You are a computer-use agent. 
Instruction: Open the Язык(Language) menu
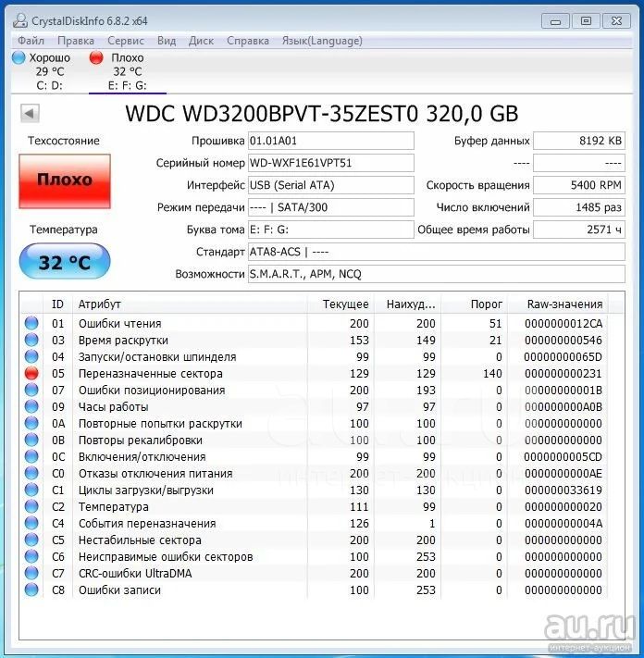(x=322, y=41)
